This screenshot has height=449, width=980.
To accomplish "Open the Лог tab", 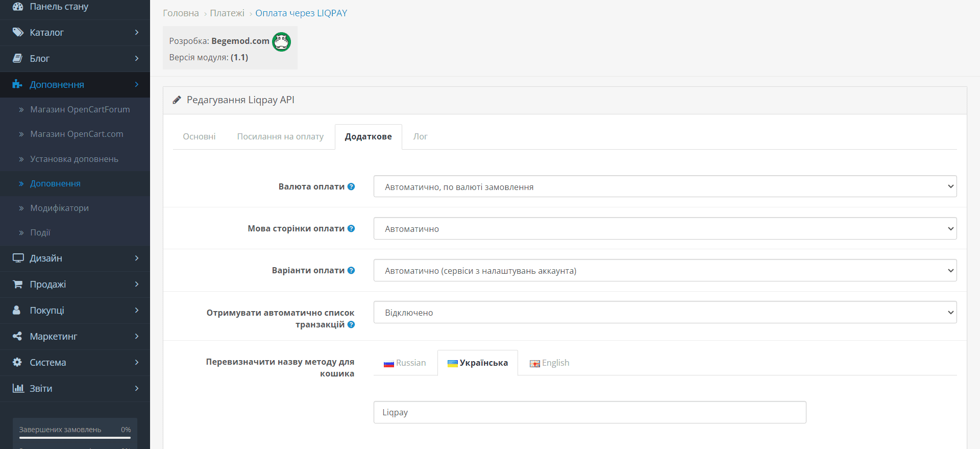I will (x=420, y=136).
